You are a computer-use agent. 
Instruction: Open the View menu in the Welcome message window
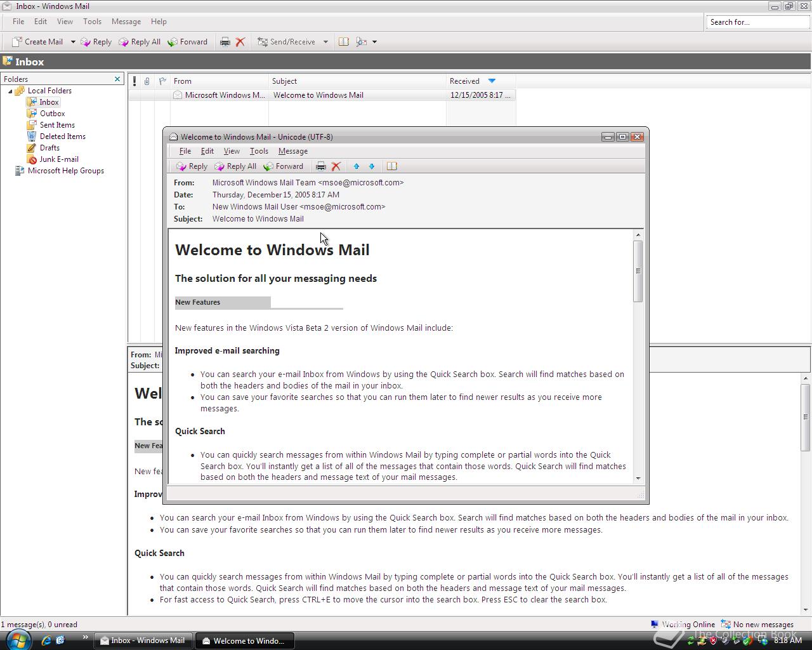coord(232,151)
